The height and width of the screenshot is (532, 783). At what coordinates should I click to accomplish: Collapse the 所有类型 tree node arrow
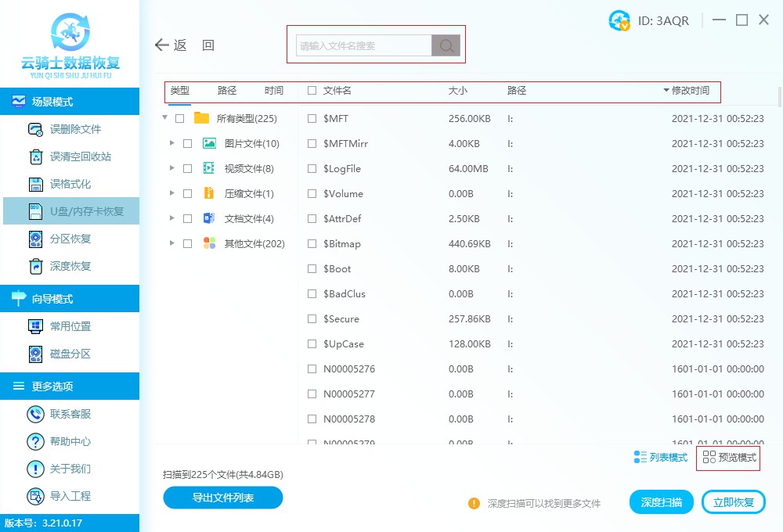click(x=164, y=118)
